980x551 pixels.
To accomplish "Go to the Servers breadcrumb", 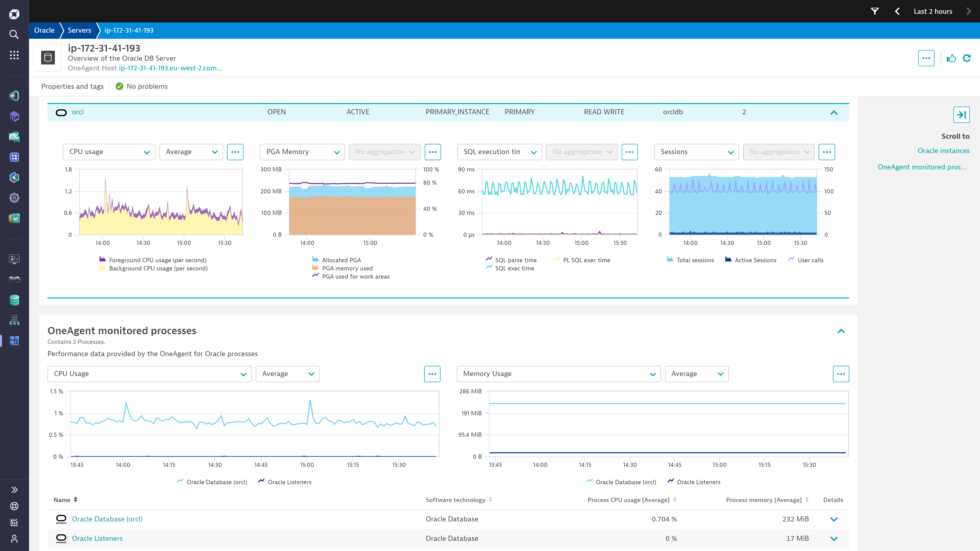I will coord(79,30).
